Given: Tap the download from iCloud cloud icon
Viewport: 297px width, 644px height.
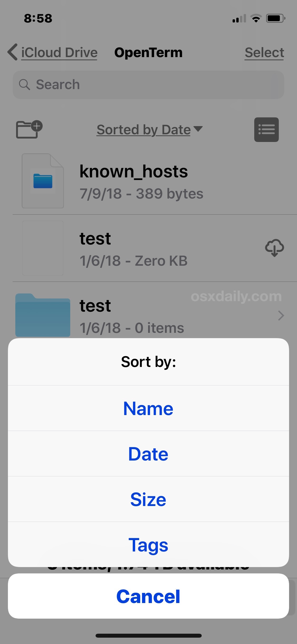Looking at the screenshot, I should click(x=275, y=248).
